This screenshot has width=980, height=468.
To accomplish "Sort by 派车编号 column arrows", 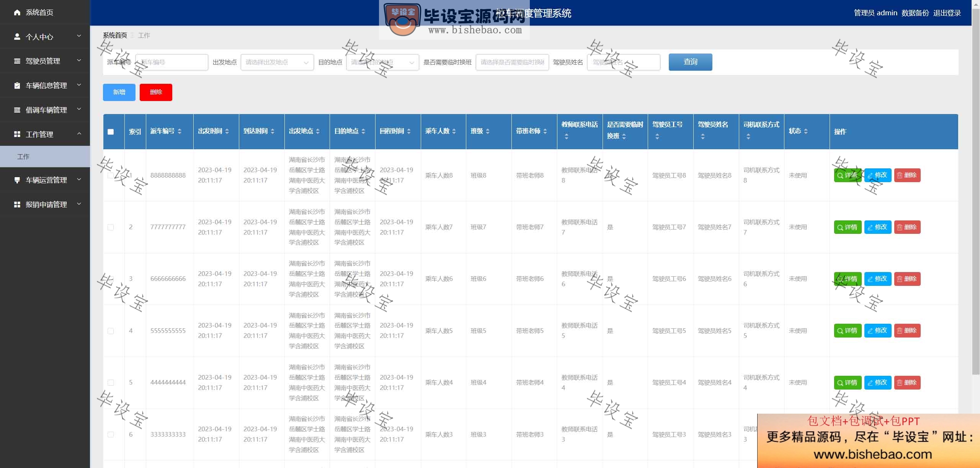I will coord(180,131).
